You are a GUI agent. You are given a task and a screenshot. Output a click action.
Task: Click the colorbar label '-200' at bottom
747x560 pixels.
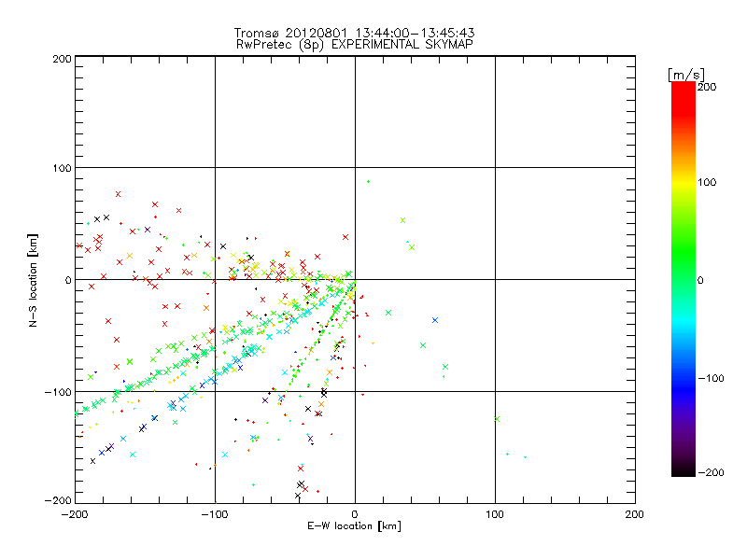[x=711, y=472]
